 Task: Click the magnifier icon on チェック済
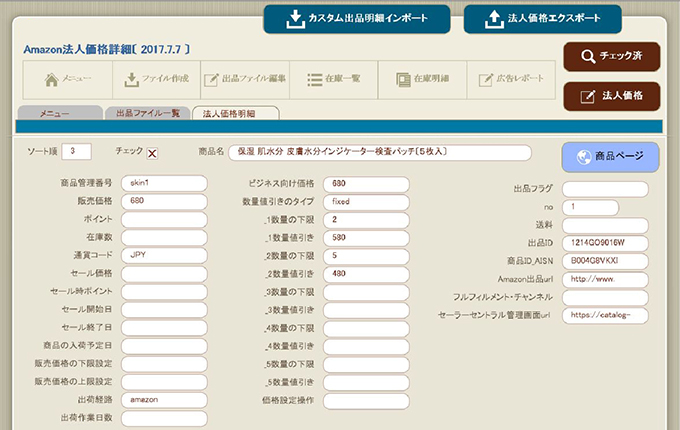coord(588,56)
